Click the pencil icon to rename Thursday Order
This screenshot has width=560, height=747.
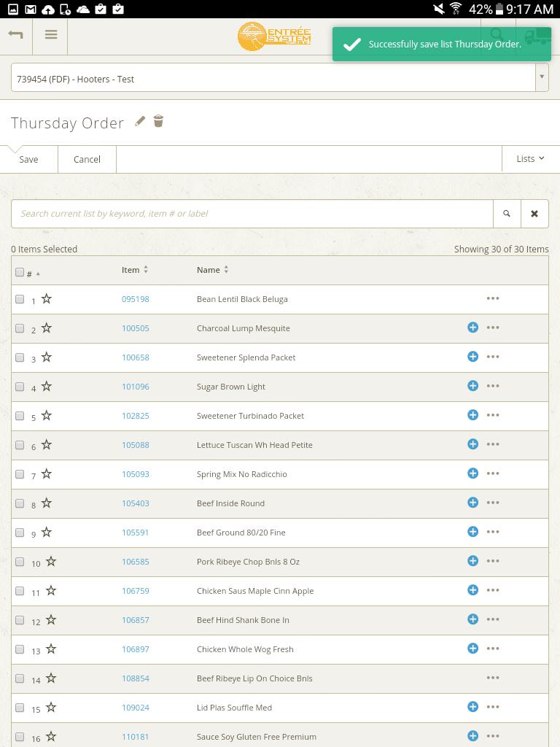pos(140,122)
